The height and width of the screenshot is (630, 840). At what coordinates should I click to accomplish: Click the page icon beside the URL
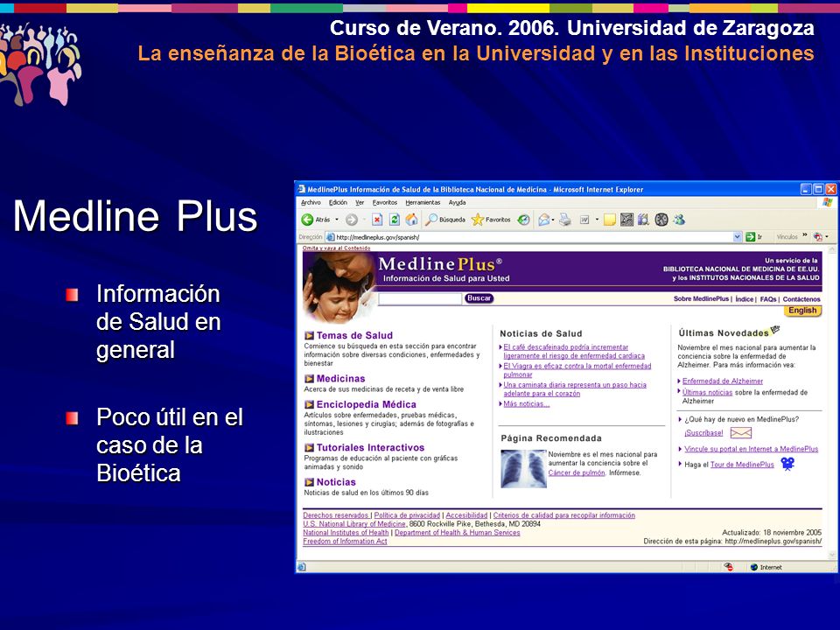click(331, 237)
